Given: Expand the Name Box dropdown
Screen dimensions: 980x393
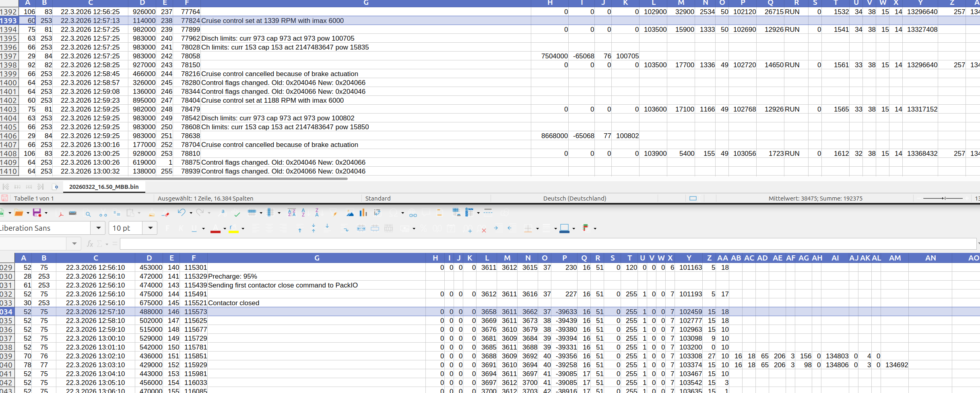Looking at the screenshot, I should [74, 244].
